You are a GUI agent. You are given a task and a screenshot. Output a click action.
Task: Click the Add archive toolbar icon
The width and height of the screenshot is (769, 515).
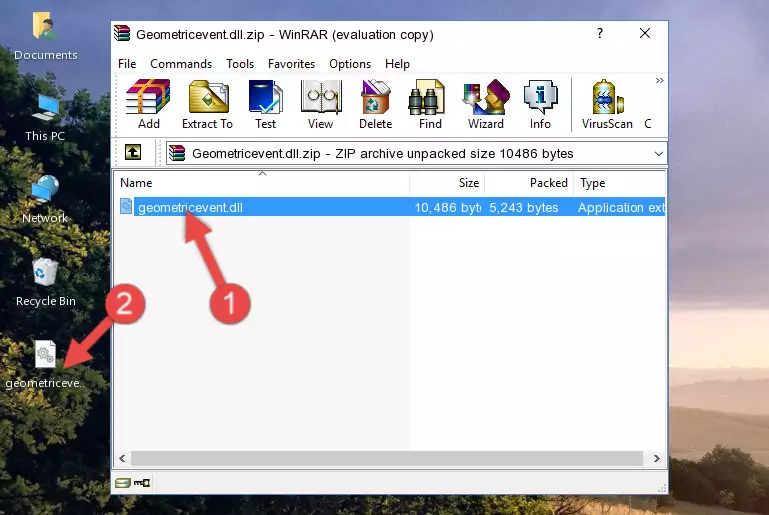148,104
